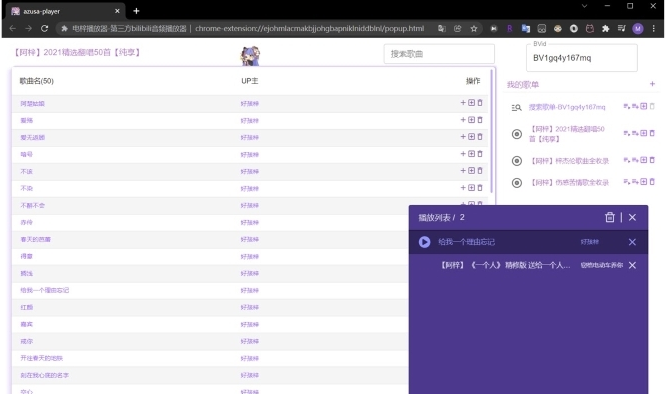
Task: Select the 梓杰伦歌曲全收录 playlist radio icon
Action: tap(516, 161)
